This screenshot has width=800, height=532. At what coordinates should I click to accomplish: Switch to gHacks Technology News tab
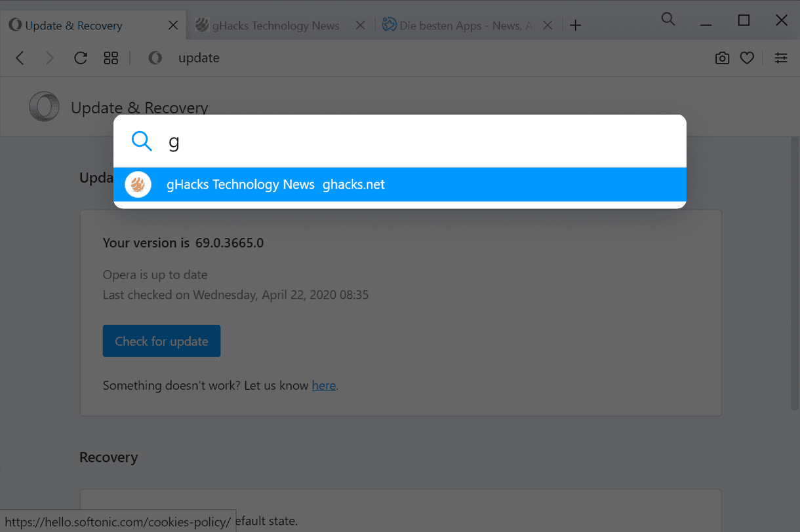(x=281, y=26)
